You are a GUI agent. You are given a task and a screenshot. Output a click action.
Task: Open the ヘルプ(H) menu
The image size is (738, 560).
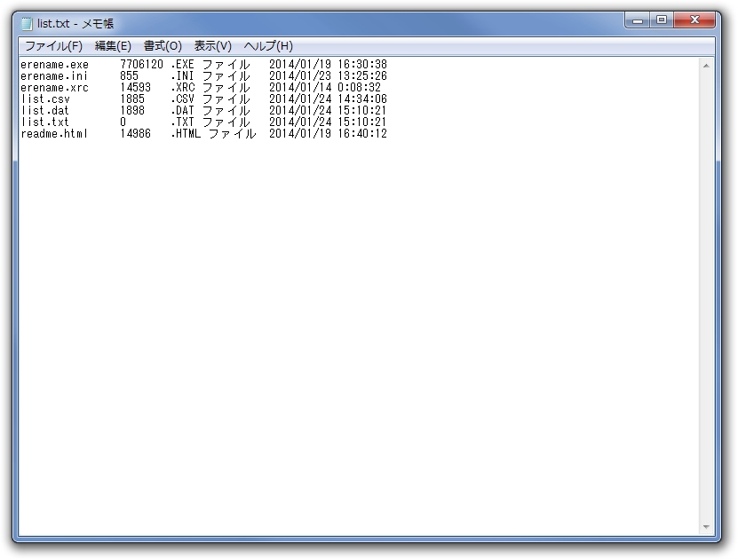pyautogui.click(x=268, y=46)
